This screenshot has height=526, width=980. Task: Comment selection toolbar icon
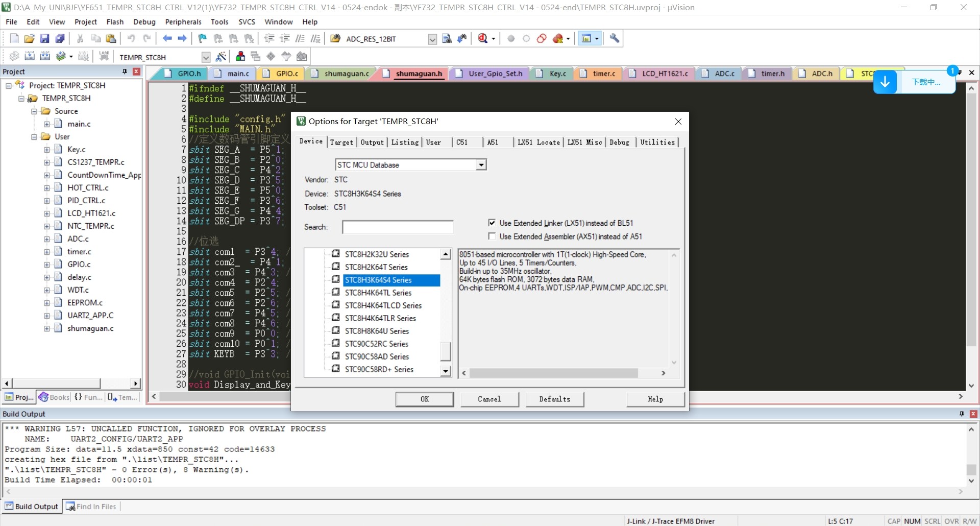pos(300,39)
